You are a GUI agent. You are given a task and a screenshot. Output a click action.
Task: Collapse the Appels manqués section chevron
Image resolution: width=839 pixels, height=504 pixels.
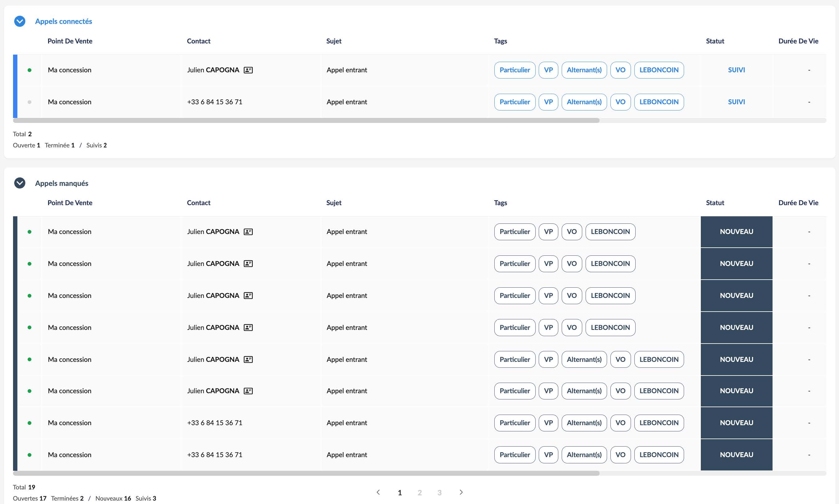20,183
